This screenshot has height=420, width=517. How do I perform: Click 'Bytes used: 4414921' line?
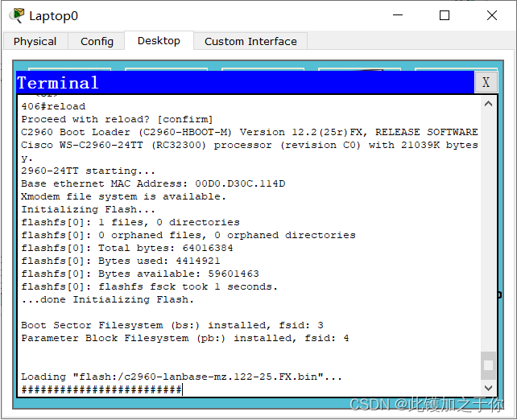(121, 261)
